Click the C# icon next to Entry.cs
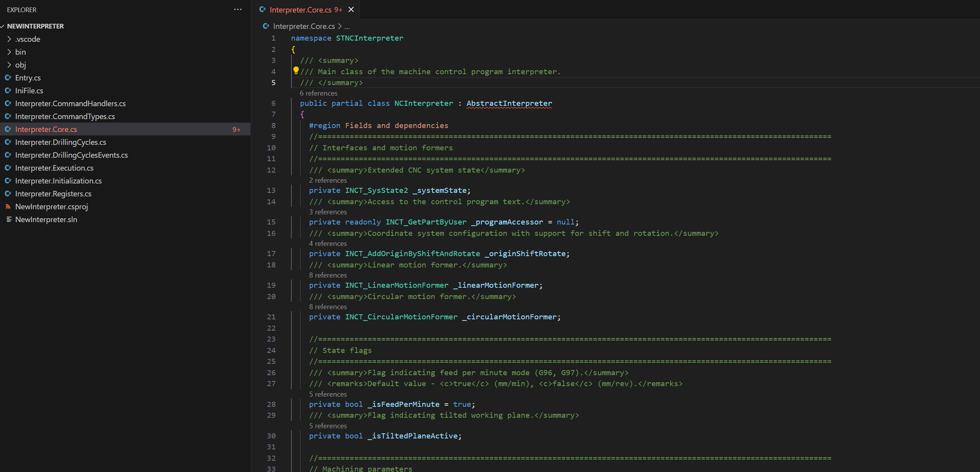 8,78
